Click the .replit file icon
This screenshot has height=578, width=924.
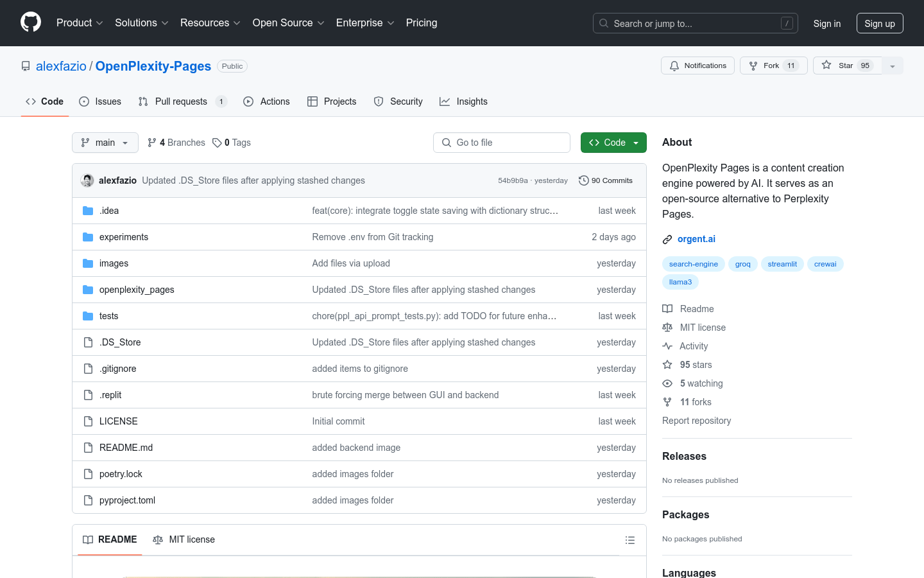pyautogui.click(x=88, y=395)
